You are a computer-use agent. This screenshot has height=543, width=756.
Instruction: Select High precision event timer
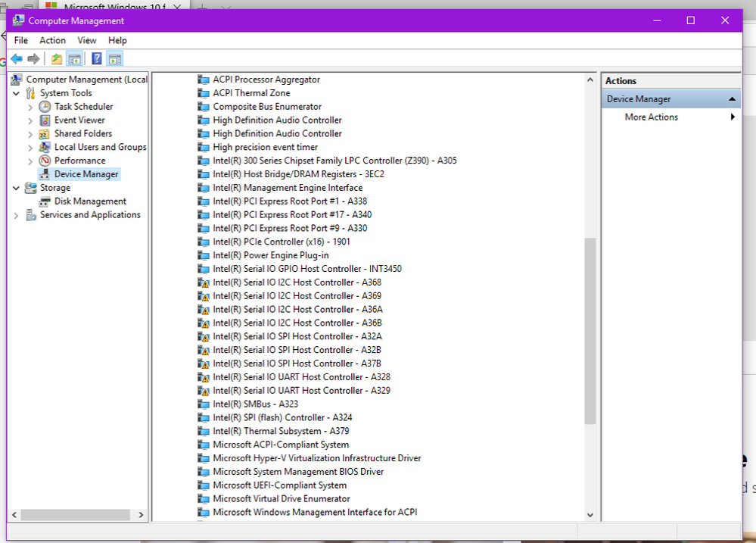point(266,147)
